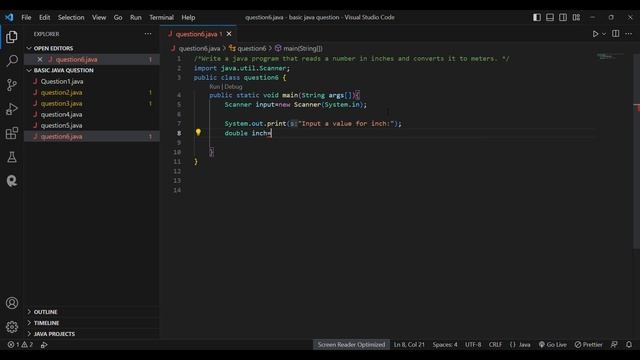This screenshot has width=640, height=360.
Task: Click the editor minimap preview
Action: [x=611, y=56]
